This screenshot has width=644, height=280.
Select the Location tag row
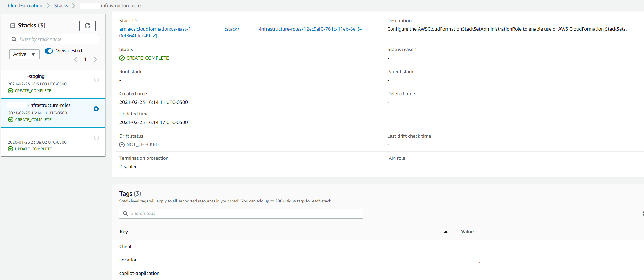378,260
